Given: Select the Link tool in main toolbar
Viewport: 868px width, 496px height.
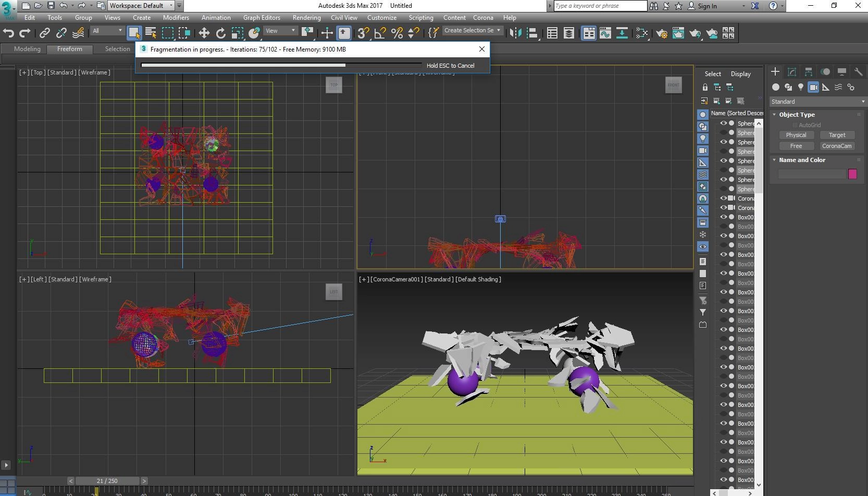Looking at the screenshot, I should [45, 33].
